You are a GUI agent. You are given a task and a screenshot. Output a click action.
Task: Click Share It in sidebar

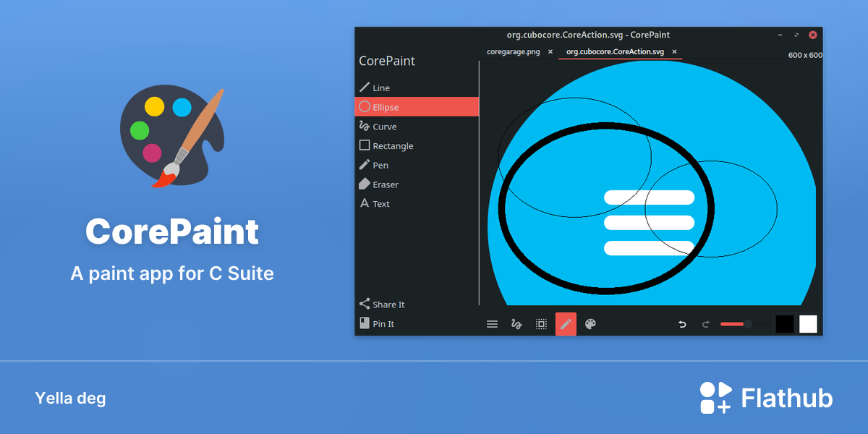point(417,305)
